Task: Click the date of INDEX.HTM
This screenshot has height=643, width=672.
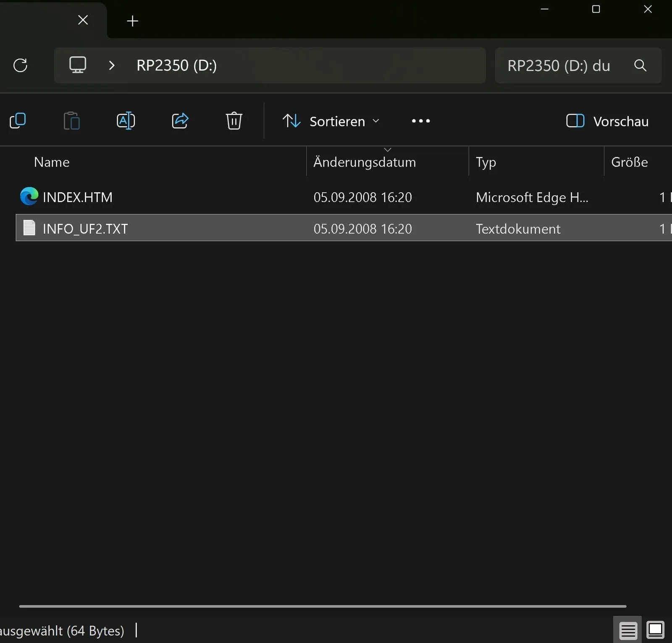Action: pos(362,197)
